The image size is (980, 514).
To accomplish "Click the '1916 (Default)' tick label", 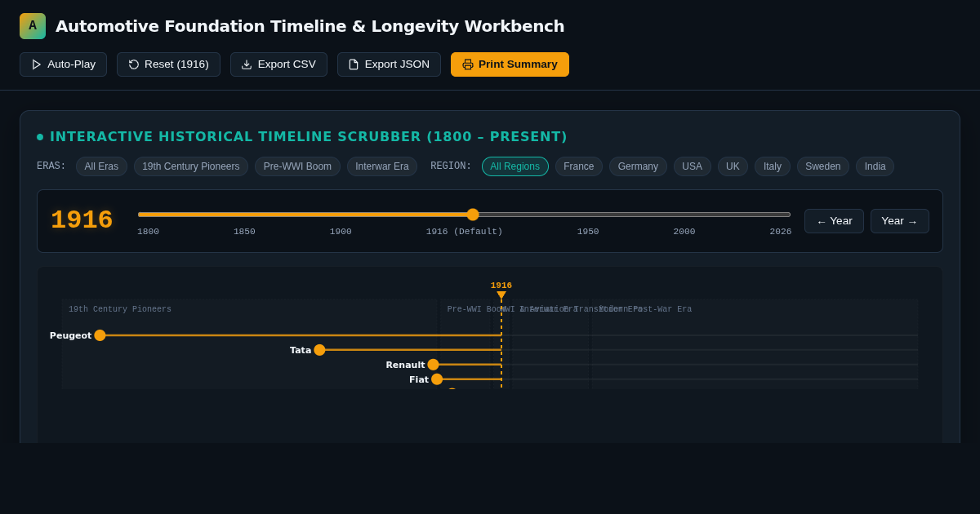I will pos(465,232).
